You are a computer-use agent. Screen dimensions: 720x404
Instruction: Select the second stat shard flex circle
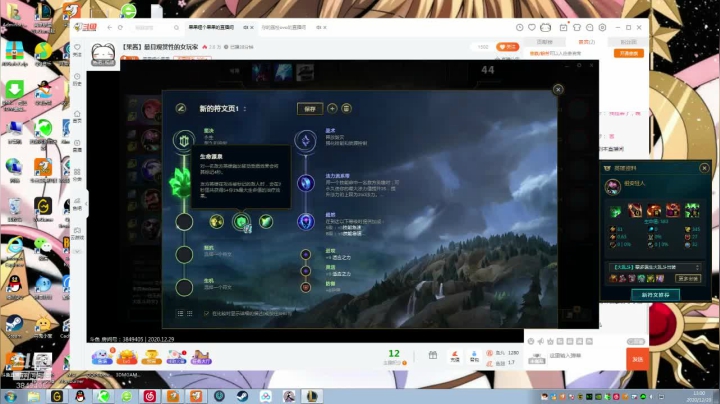tap(305, 271)
